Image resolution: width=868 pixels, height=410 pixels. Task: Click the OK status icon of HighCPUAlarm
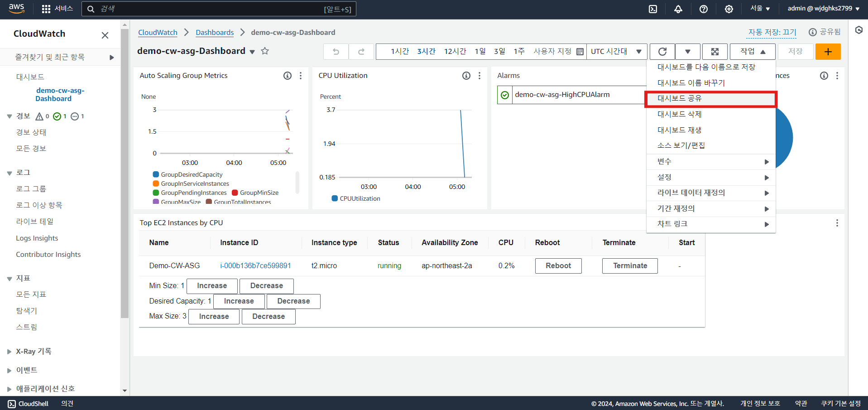click(x=505, y=95)
